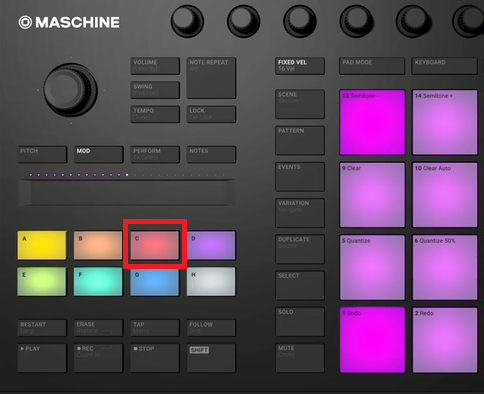This screenshot has height=394, width=484.
Task: Enable the PERFORM FX Select mode
Action: (155, 154)
